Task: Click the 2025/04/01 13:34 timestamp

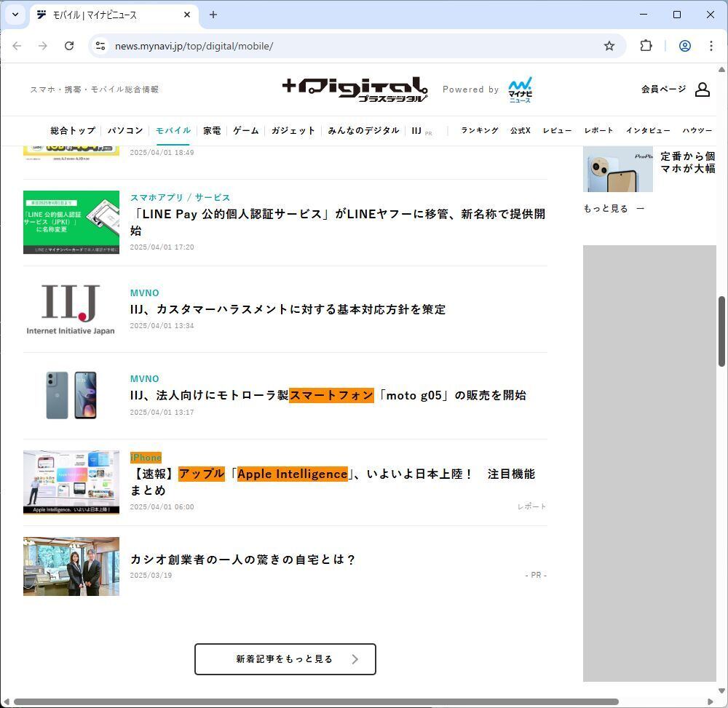Action: click(162, 326)
